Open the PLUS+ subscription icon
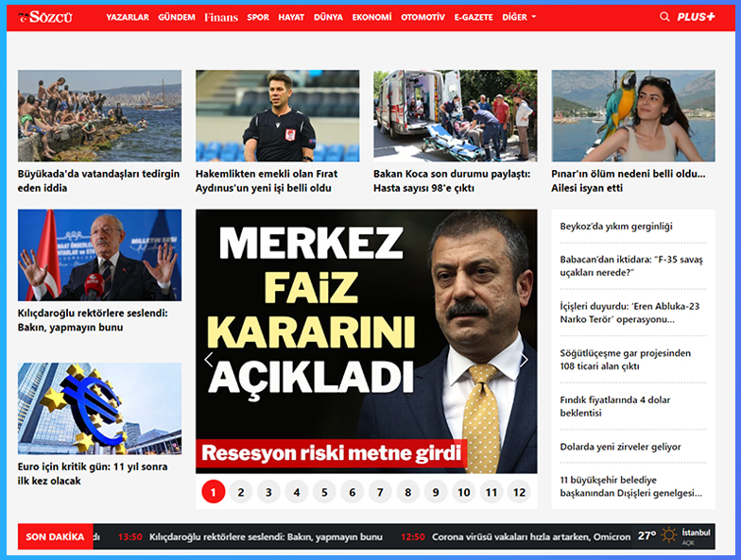The width and height of the screenshot is (741, 560). [696, 17]
